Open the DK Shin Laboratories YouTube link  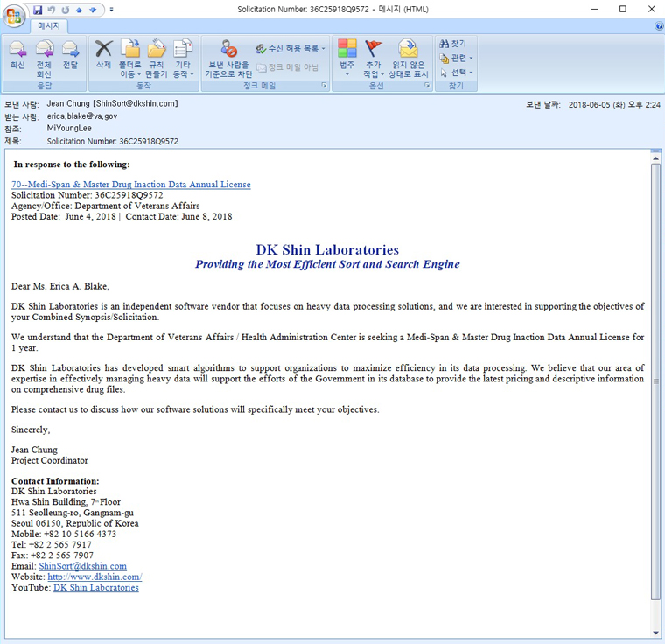(x=96, y=588)
